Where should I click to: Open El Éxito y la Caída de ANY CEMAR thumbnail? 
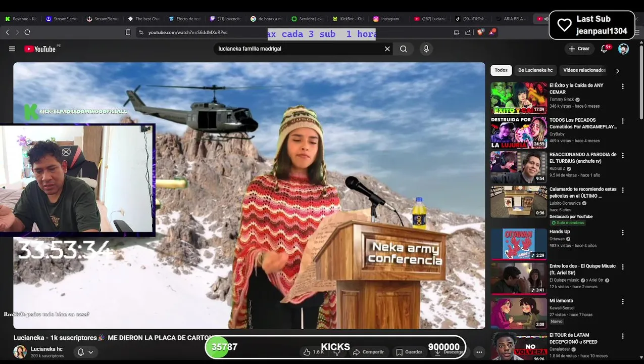pyautogui.click(x=519, y=98)
